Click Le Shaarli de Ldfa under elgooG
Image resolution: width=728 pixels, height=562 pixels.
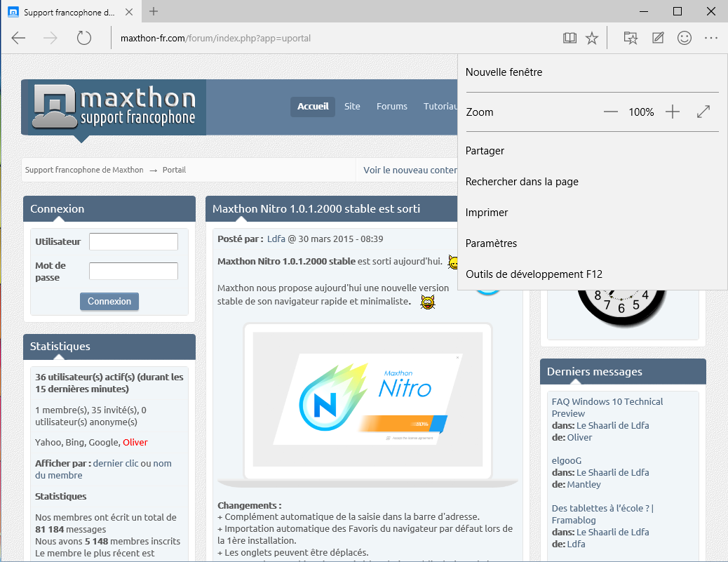tap(612, 472)
